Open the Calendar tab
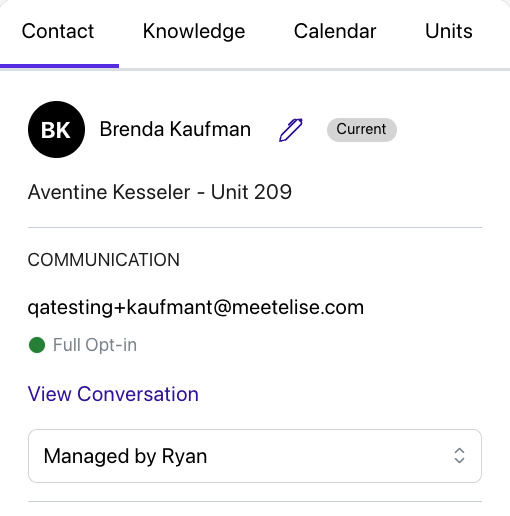This screenshot has height=516, width=510. (x=335, y=31)
